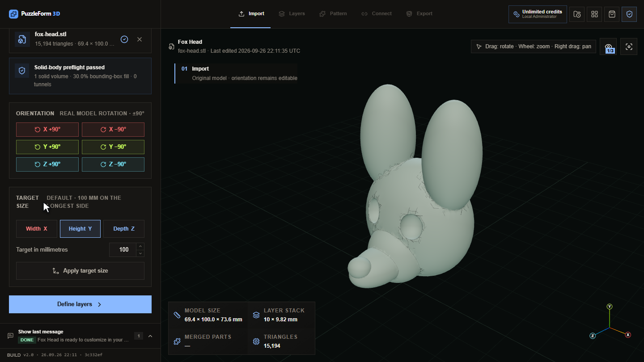Click the fit-to-view focus icon
This screenshot has height=362, width=644.
tap(629, 46)
